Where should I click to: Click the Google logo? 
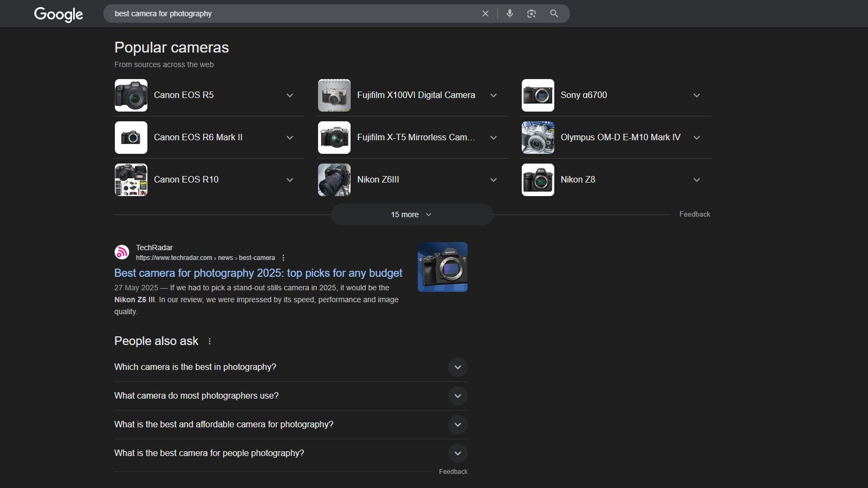click(x=59, y=14)
